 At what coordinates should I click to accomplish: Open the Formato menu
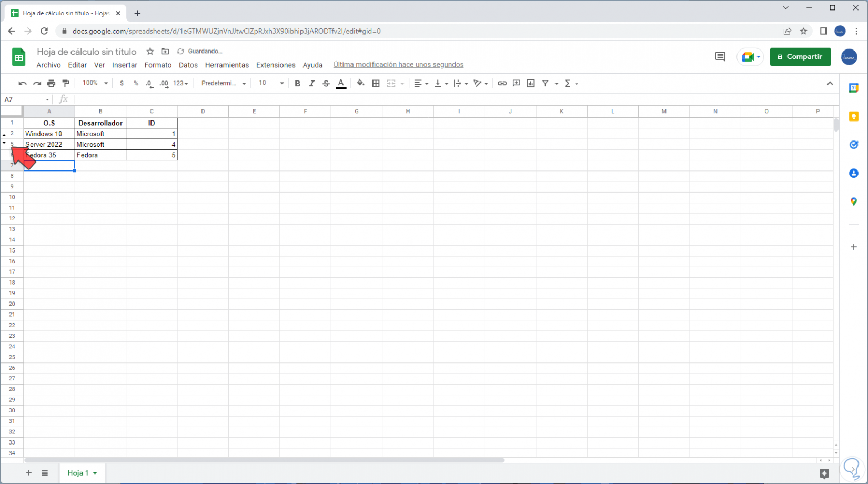click(158, 65)
